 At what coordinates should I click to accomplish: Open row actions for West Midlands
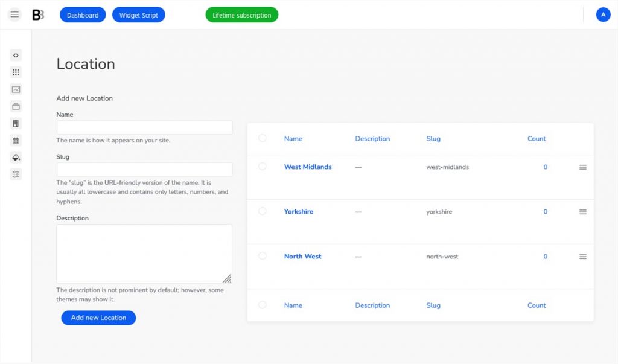pos(582,167)
